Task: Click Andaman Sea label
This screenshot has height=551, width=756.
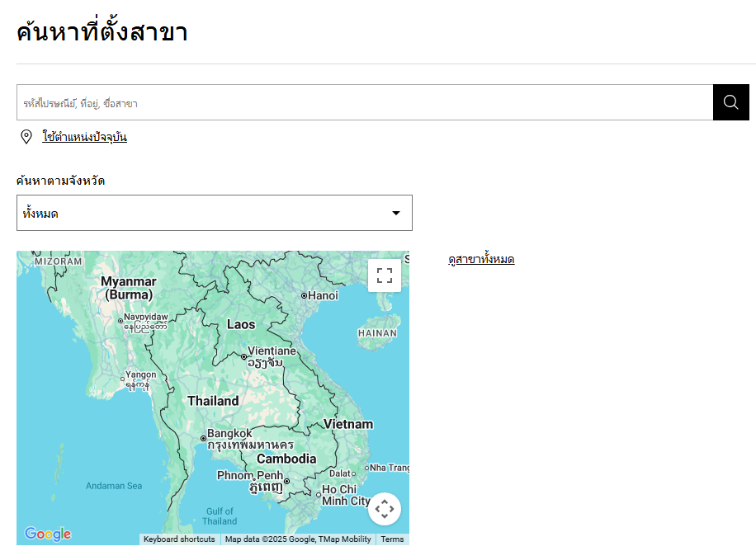Action: (x=114, y=486)
